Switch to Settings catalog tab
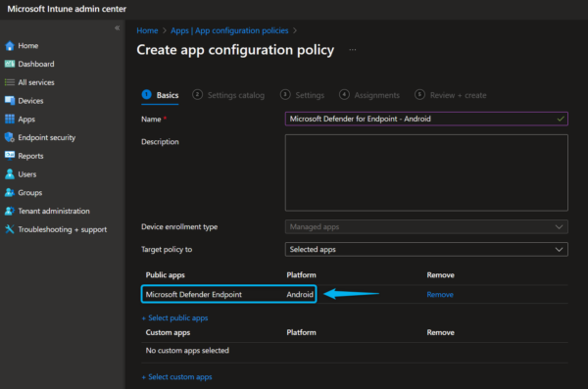The height and width of the screenshot is (389, 588). 228,95
